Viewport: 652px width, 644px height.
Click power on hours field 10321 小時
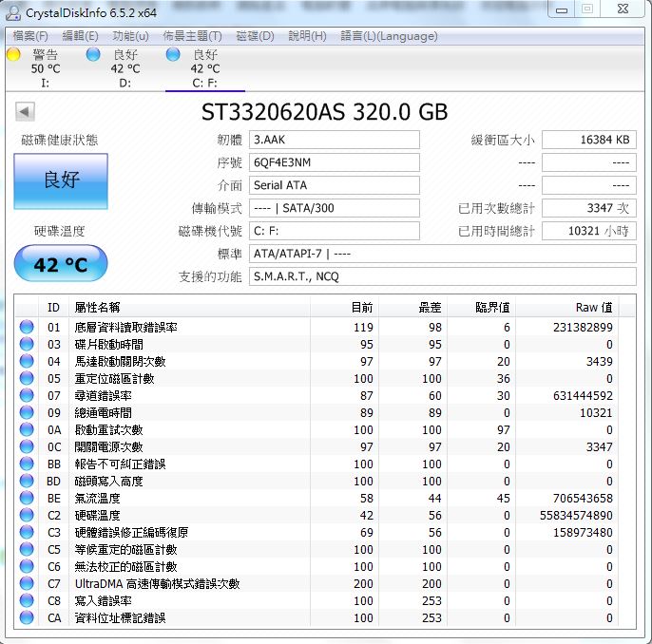pos(589,231)
